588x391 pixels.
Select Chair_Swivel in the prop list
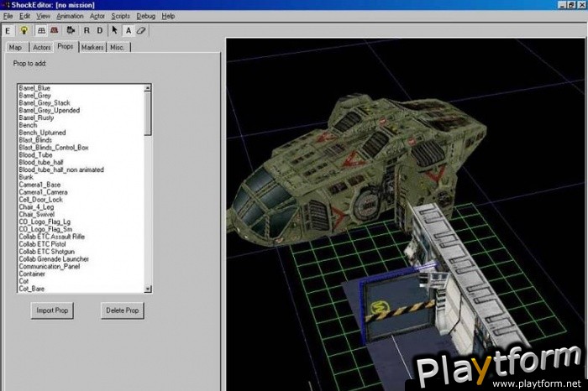pos(37,215)
